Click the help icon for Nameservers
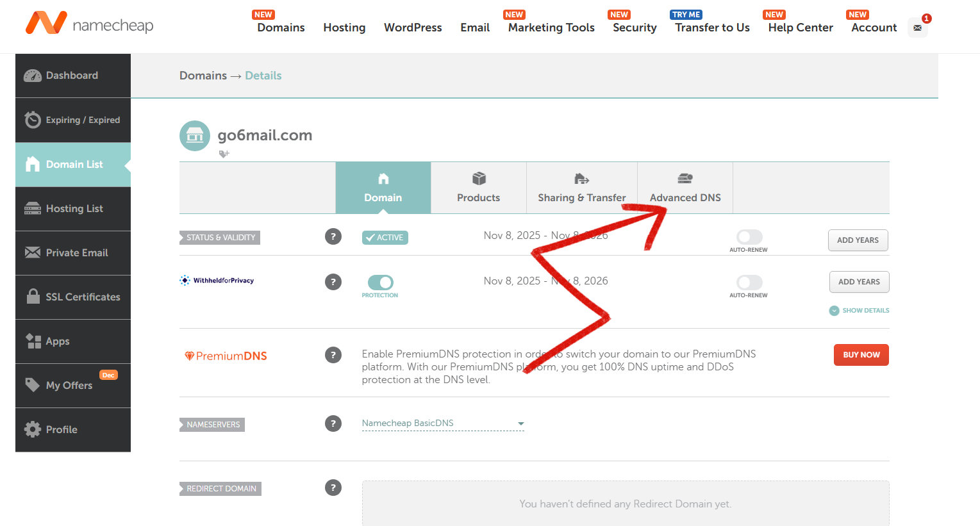The height and width of the screenshot is (526, 980). point(333,423)
